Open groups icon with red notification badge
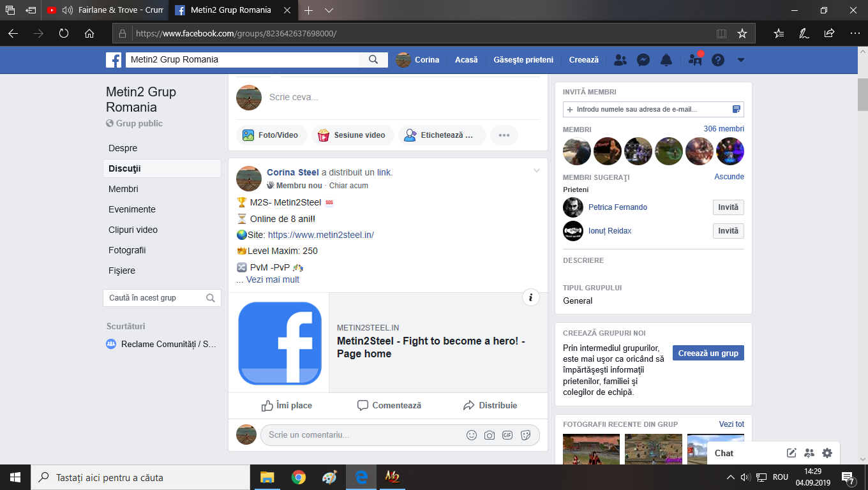The image size is (868, 490). [x=695, y=60]
